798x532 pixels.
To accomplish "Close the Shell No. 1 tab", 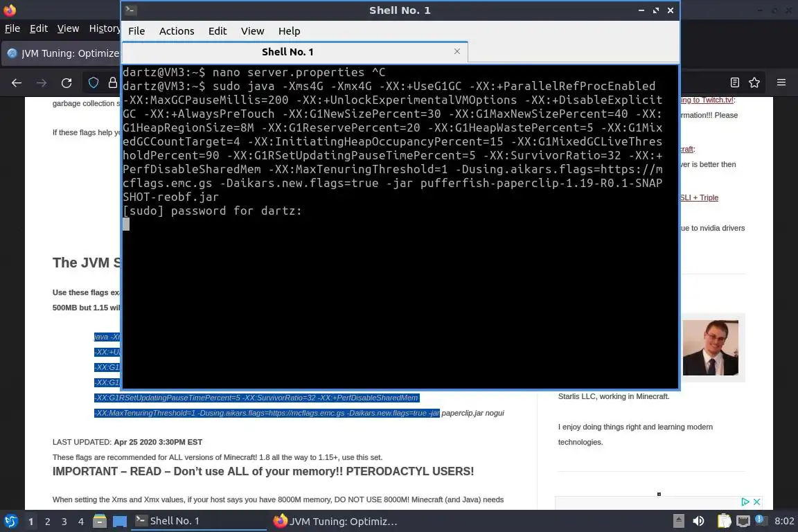I will pos(457,51).
